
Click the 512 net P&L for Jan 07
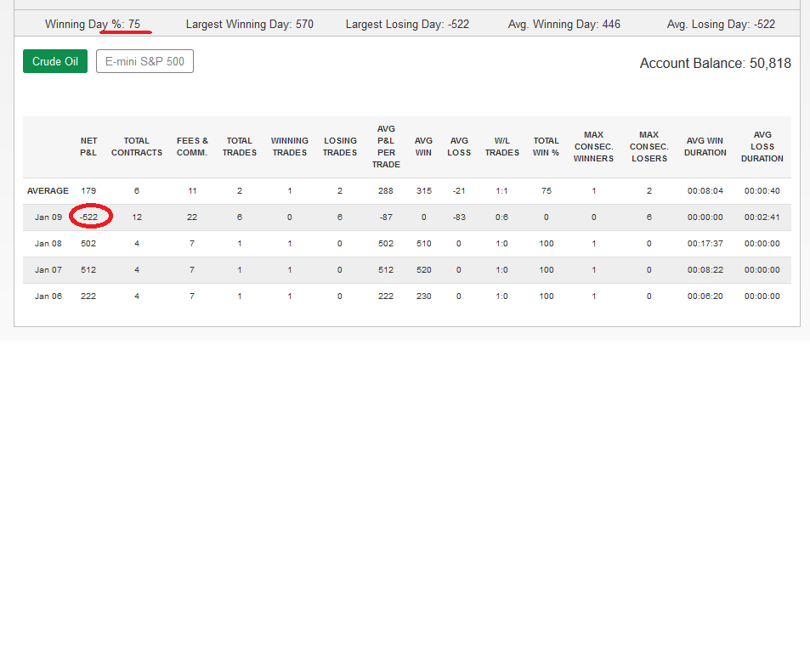88,270
